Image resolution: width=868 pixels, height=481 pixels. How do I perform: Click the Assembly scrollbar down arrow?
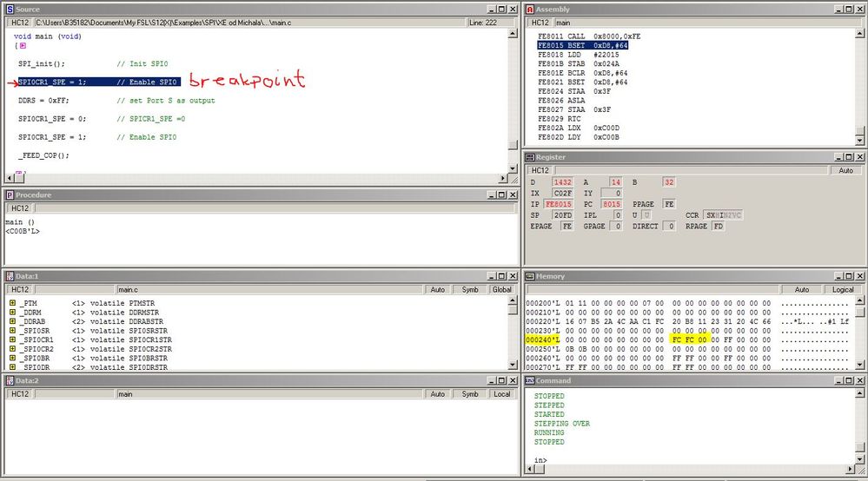coord(859,142)
